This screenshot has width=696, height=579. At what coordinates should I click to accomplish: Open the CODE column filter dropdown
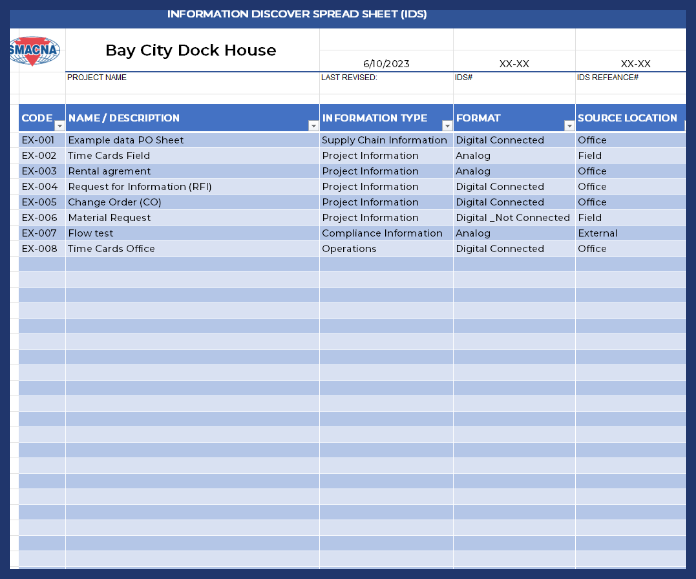tap(59, 126)
